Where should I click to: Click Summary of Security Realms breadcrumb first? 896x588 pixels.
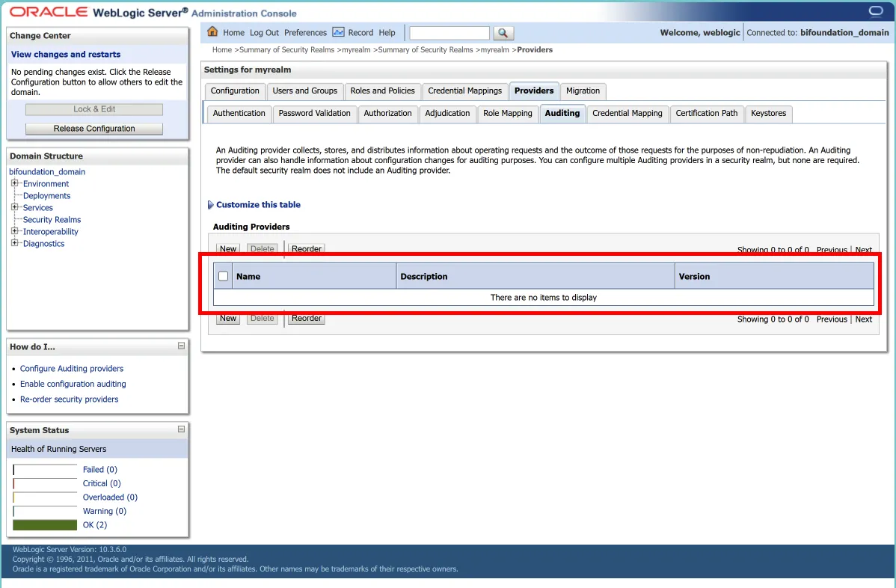point(286,49)
